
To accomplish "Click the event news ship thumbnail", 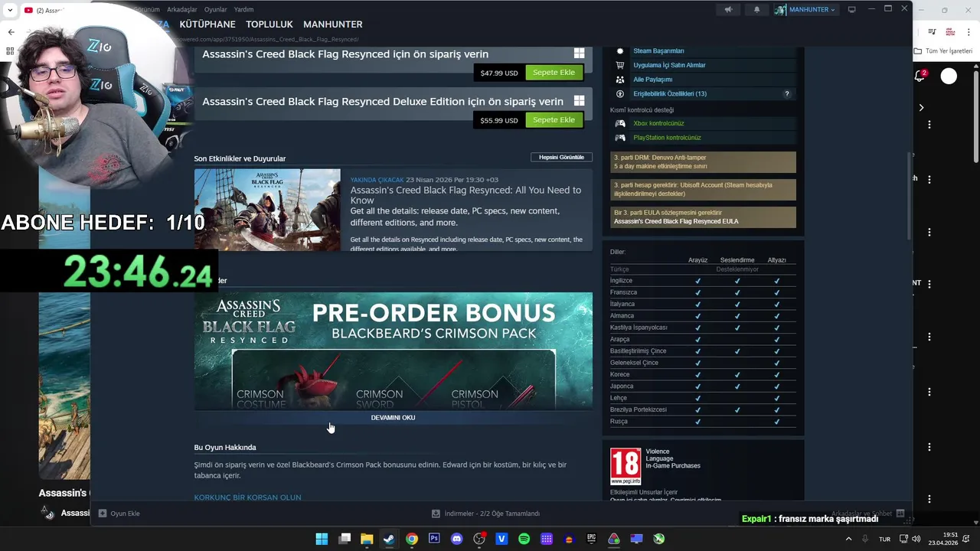I will coord(267,210).
